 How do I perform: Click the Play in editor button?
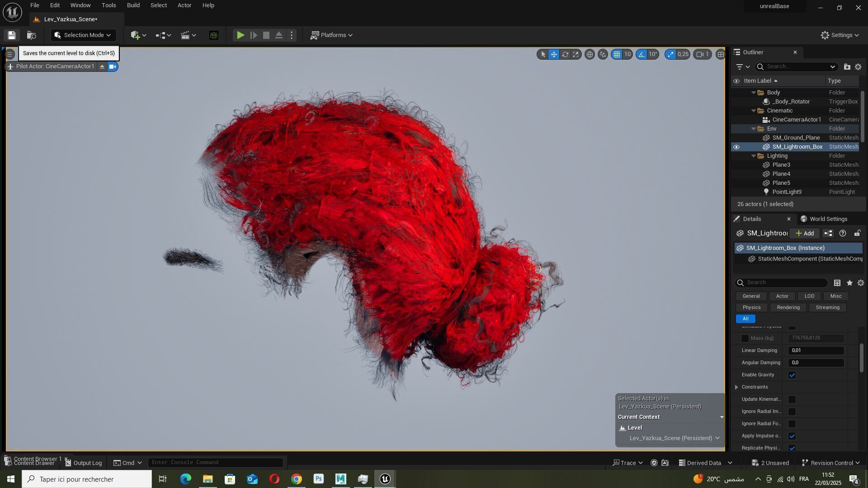(x=241, y=35)
